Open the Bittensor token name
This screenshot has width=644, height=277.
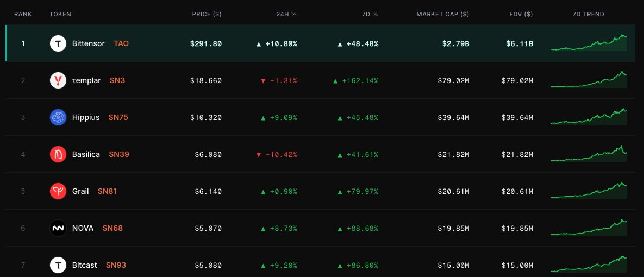[x=88, y=43]
